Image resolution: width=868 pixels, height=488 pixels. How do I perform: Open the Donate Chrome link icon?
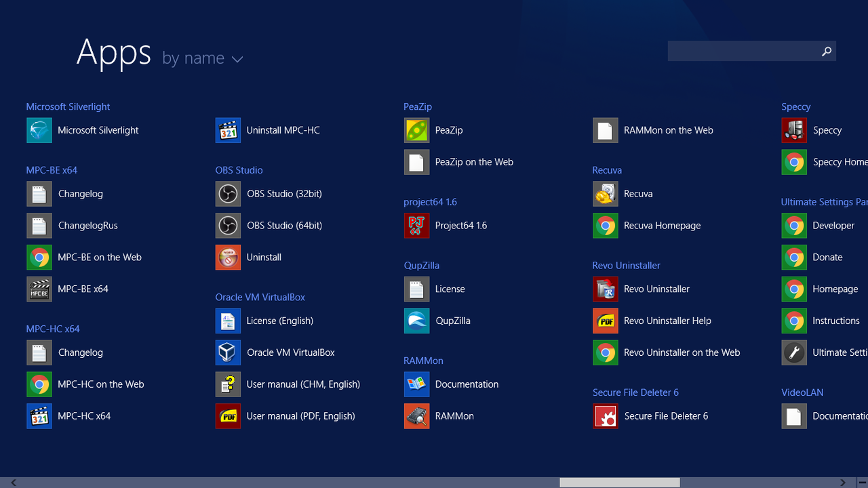click(793, 257)
